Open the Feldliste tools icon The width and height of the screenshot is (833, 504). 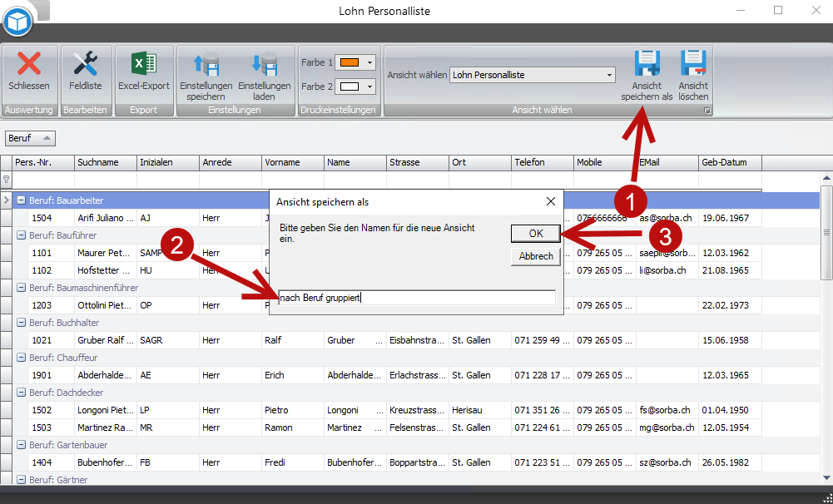(86, 64)
